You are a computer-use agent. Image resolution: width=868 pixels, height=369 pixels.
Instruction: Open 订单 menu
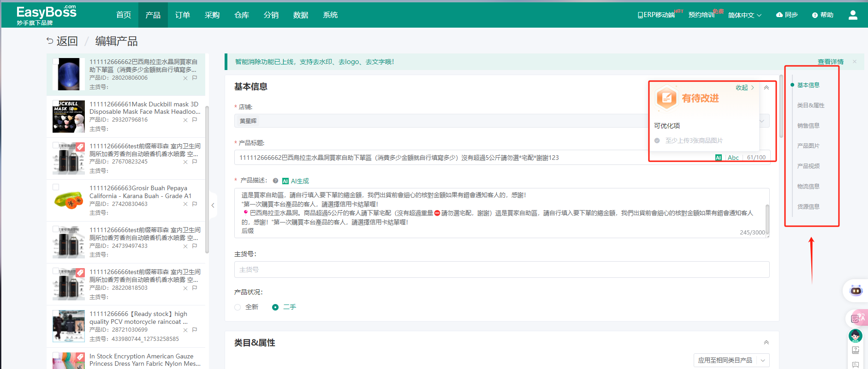pos(183,15)
